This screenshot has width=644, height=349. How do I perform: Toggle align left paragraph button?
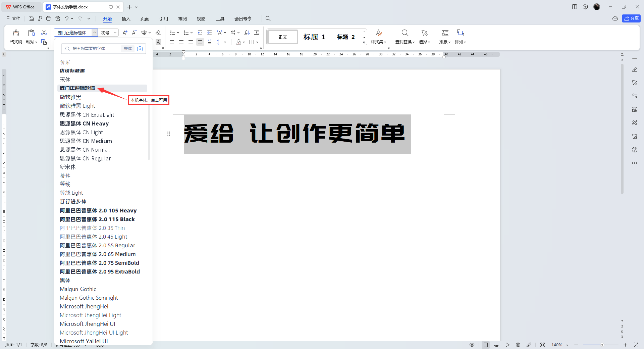coord(172,42)
